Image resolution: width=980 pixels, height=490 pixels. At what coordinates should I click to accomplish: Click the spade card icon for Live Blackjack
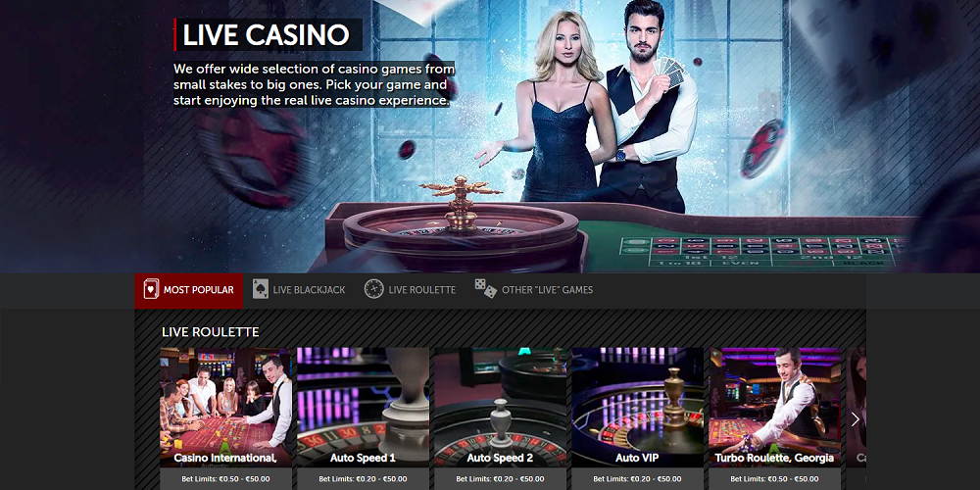(x=260, y=289)
